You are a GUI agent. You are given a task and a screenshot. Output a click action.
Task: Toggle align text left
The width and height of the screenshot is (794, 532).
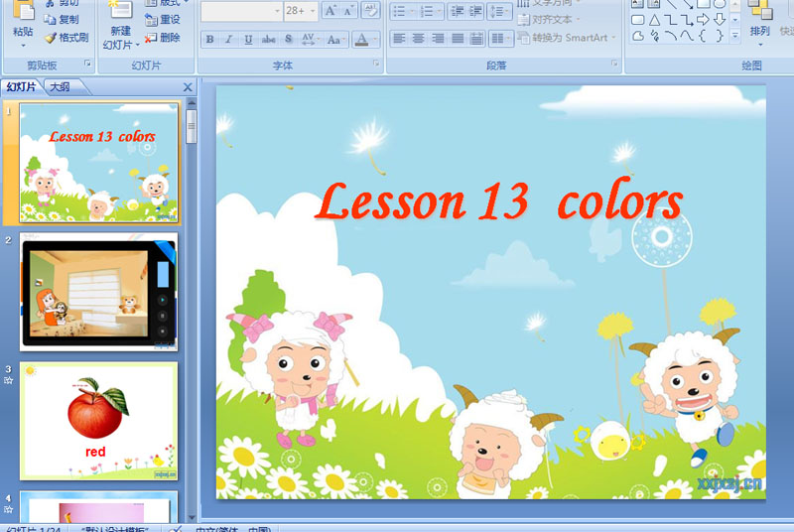(399, 39)
